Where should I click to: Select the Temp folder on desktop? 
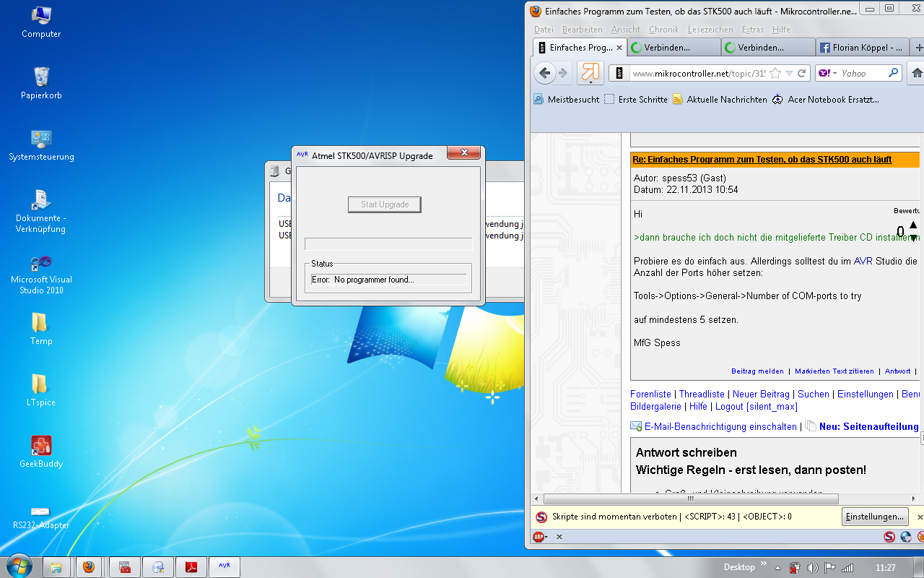[41, 329]
